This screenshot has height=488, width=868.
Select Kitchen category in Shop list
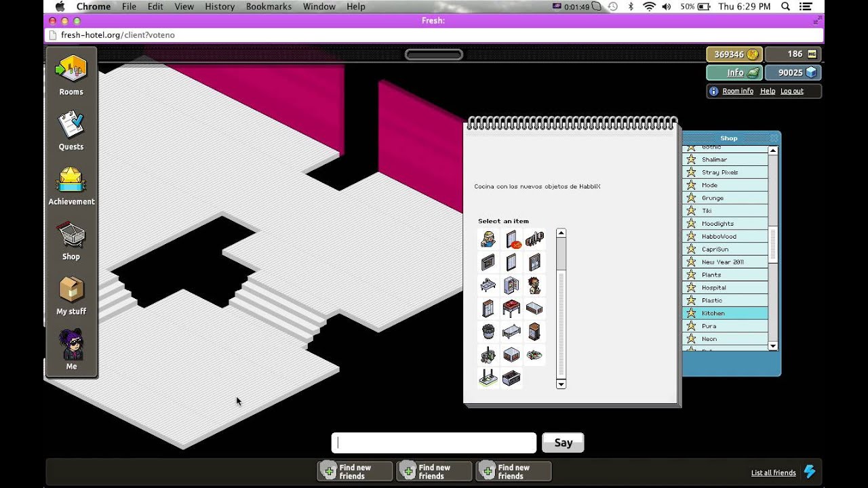click(725, 313)
